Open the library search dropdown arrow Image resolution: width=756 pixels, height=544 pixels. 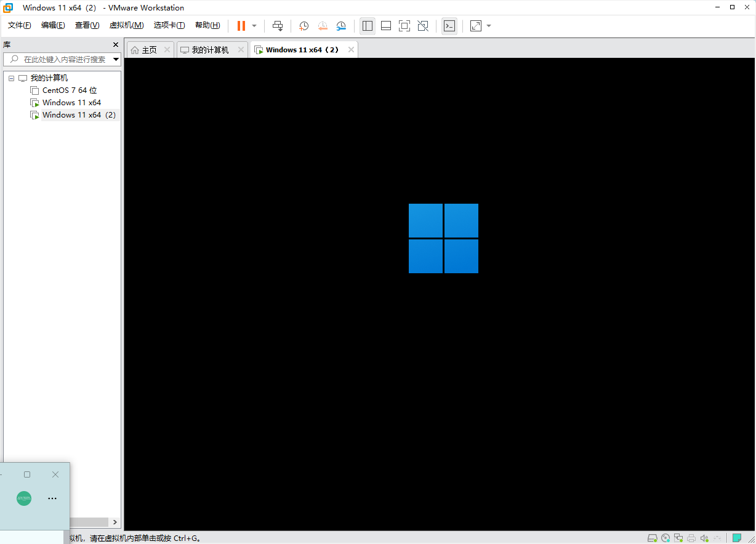click(116, 59)
